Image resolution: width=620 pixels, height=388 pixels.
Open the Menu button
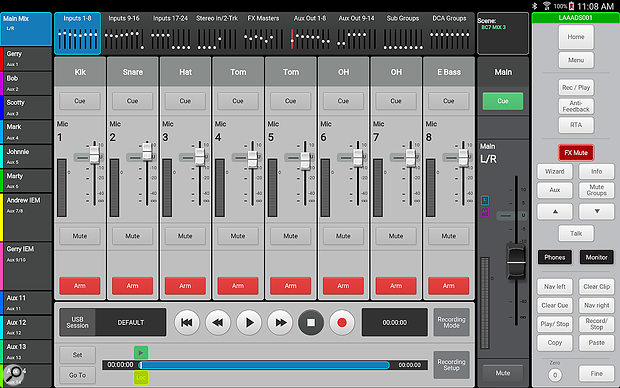pos(576,60)
